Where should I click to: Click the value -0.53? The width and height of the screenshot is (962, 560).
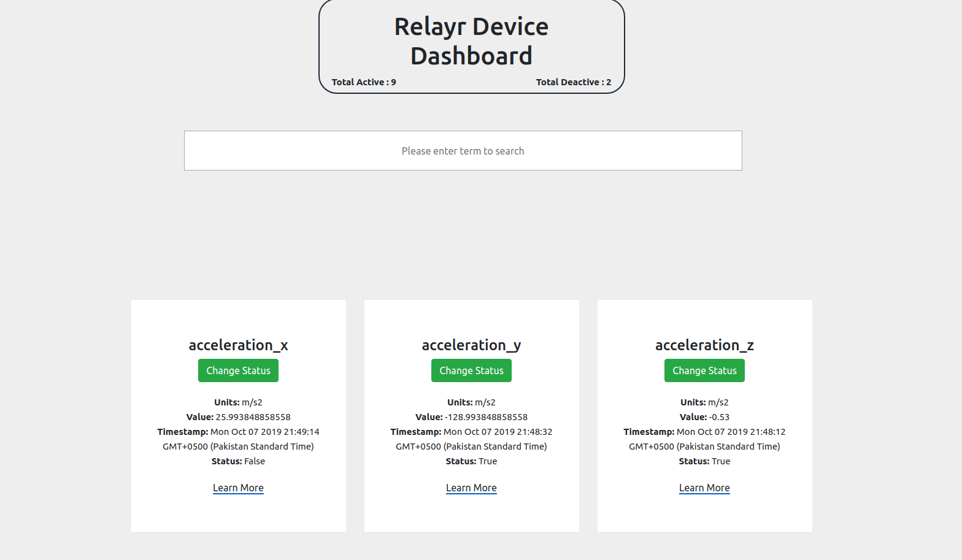click(720, 417)
